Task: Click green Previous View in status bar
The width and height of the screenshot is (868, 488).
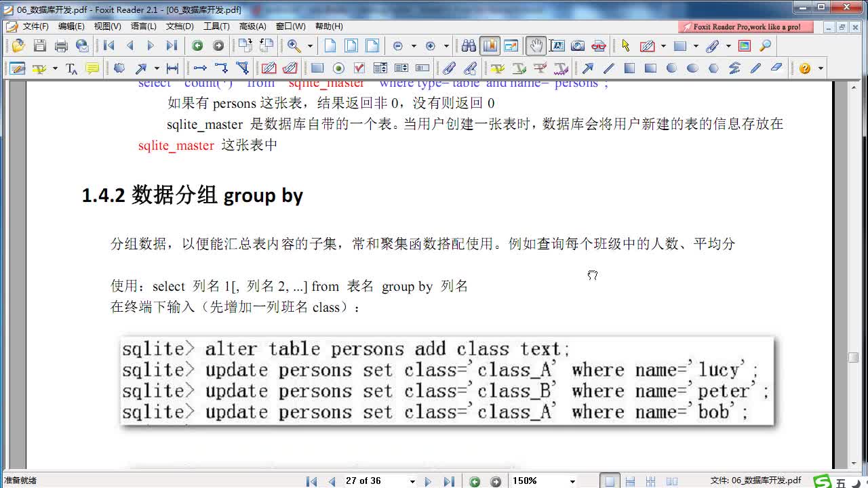Action: pyautogui.click(x=475, y=481)
